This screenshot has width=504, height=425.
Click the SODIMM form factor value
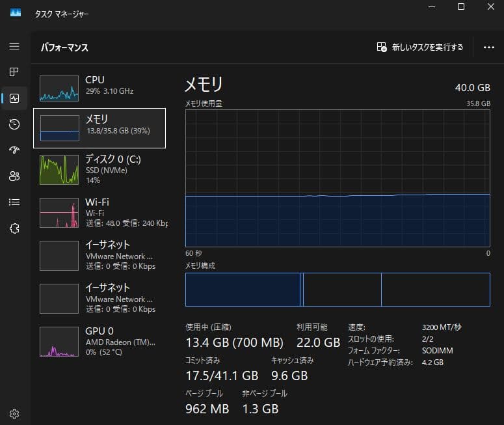click(438, 350)
